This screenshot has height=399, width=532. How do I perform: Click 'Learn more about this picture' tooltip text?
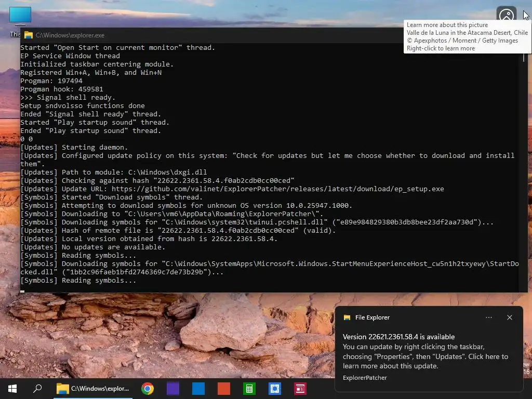coord(447,25)
